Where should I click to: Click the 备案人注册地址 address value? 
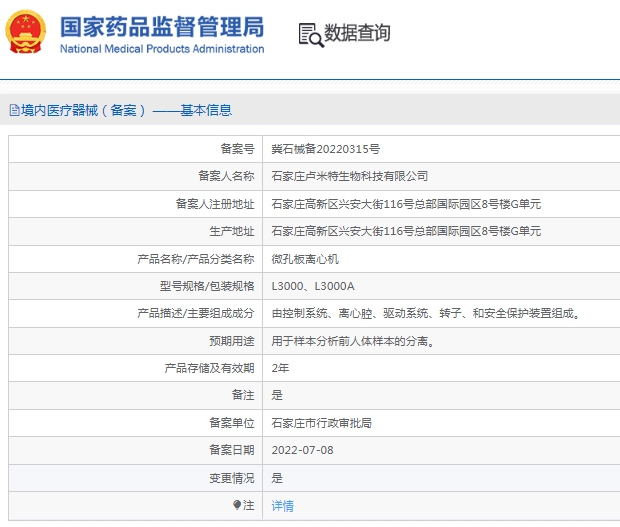(x=406, y=204)
